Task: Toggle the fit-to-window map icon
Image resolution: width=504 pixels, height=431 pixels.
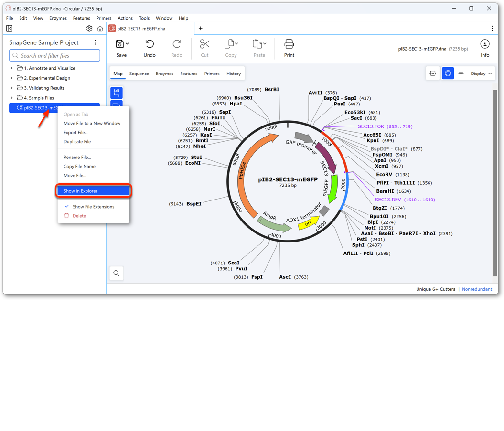Action: click(x=433, y=74)
